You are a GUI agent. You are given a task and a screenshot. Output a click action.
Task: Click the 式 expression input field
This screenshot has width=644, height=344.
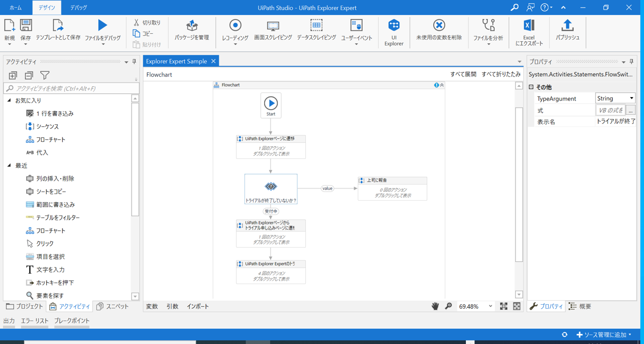pyautogui.click(x=611, y=110)
